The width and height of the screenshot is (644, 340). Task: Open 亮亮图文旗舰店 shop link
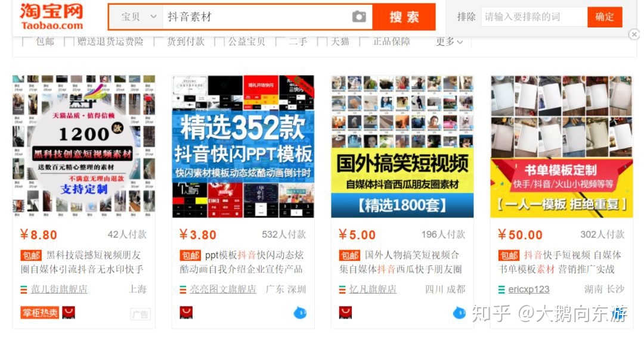pyautogui.click(x=222, y=289)
